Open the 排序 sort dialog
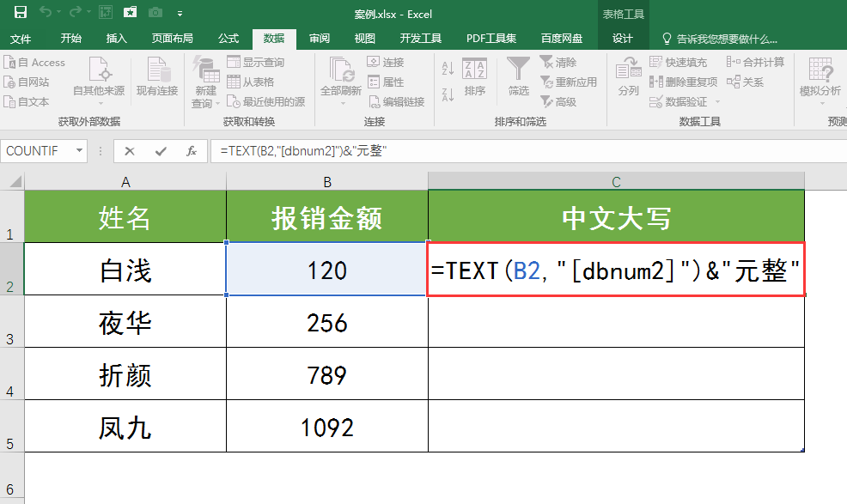This screenshot has height=504, width=847. (x=475, y=76)
